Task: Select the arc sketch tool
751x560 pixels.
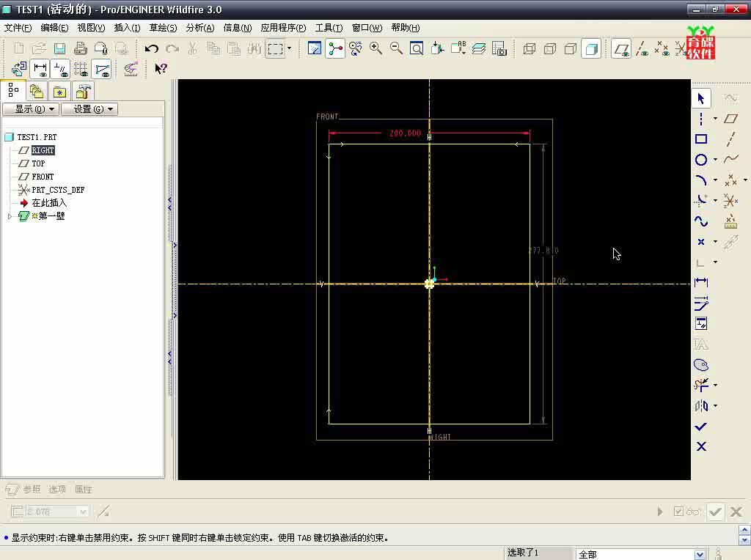Action: [x=700, y=180]
